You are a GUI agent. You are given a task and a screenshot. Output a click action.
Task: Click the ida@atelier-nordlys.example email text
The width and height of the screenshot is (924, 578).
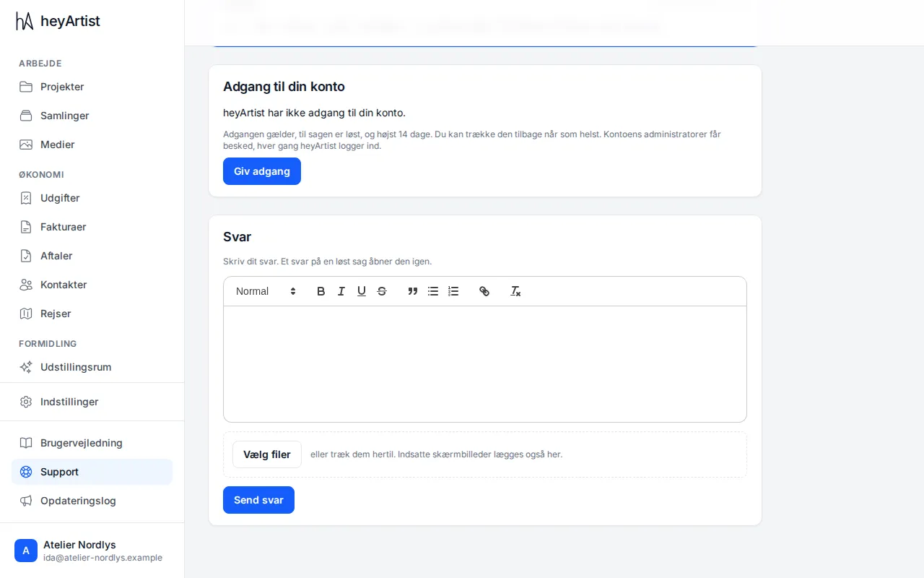point(103,558)
